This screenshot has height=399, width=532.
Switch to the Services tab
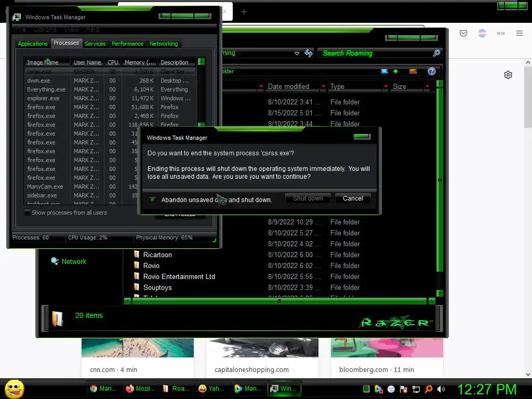tap(95, 44)
